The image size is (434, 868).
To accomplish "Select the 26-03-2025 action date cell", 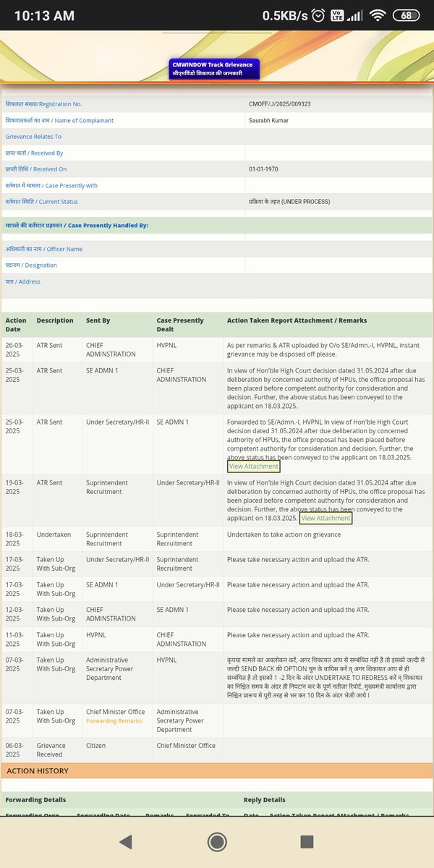I will point(16,350).
